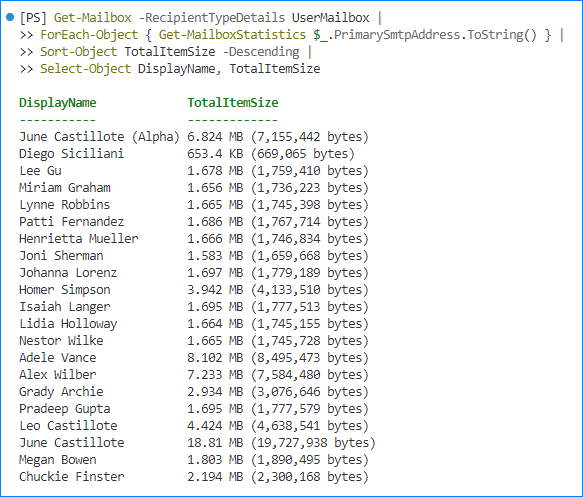Image resolution: width=583 pixels, height=497 pixels.
Task: Select the Joni Sherman name
Action: pyautogui.click(x=61, y=256)
